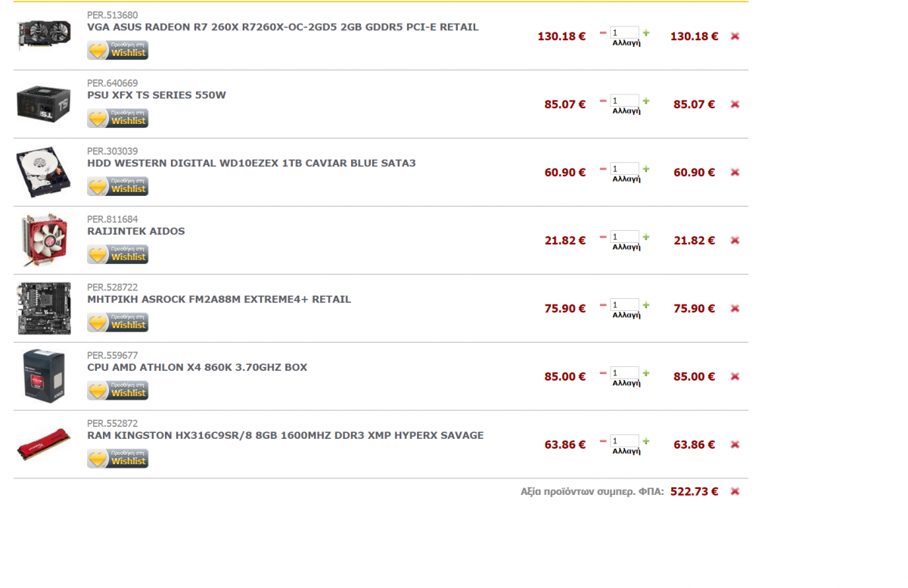Delete the AMD Athlon X4 860K row
Image resolution: width=908 pixels, height=588 pixels.
point(735,377)
